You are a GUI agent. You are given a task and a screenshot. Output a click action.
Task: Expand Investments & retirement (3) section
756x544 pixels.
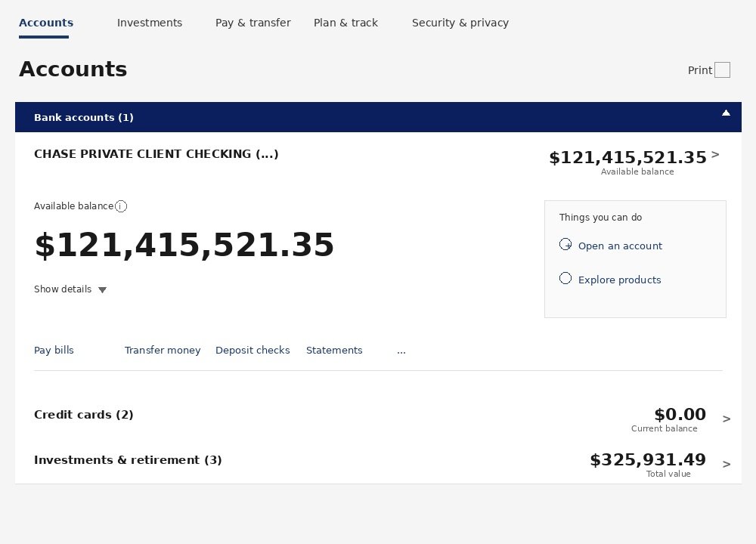pyautogui.click(x=128, y=460)
